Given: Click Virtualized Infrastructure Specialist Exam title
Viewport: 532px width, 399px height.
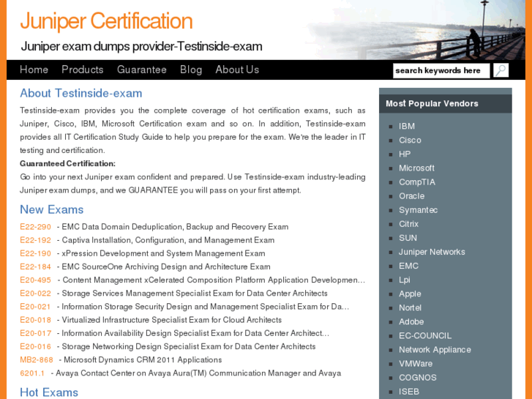Looking at the screenshot, I should coord(172,320).
